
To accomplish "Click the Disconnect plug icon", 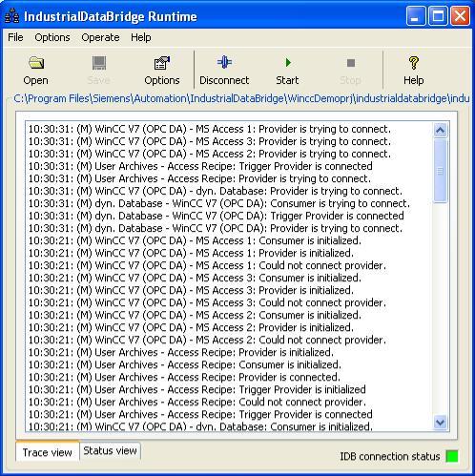I will click(224, 62).
